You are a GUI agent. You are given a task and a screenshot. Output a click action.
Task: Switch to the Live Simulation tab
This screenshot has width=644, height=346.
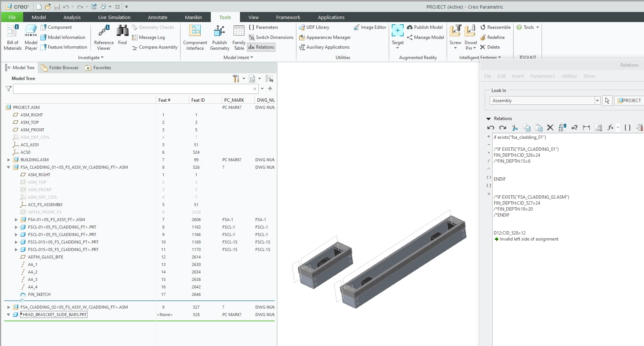click(114, 17)
